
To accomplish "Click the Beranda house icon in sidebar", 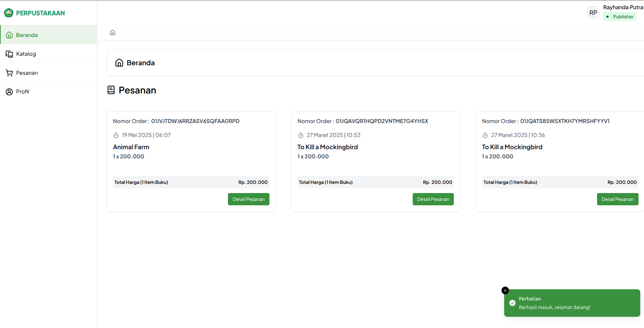I will (x=10, y=35).
